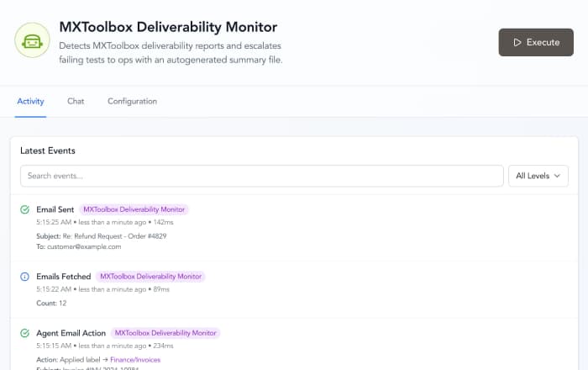Go to the Configuration tab
The image size is (588, 370).
pos(132,102)
